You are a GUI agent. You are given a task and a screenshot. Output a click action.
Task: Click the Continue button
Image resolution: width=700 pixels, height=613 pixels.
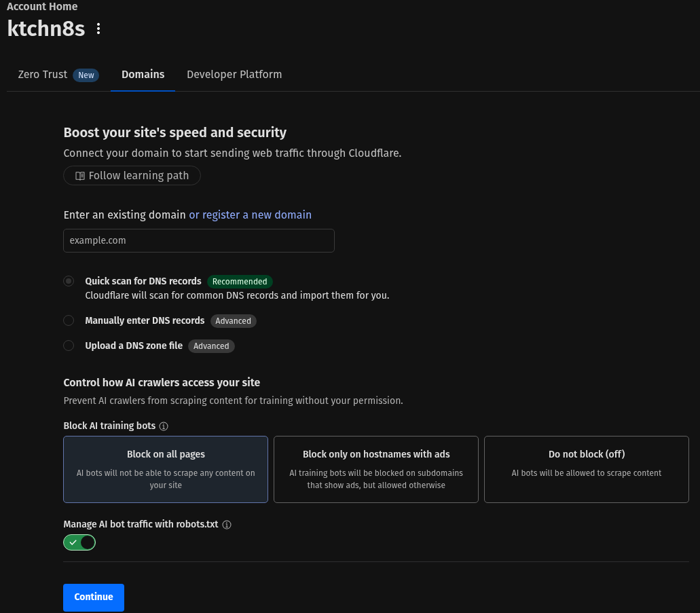click(x=94, y=597)
